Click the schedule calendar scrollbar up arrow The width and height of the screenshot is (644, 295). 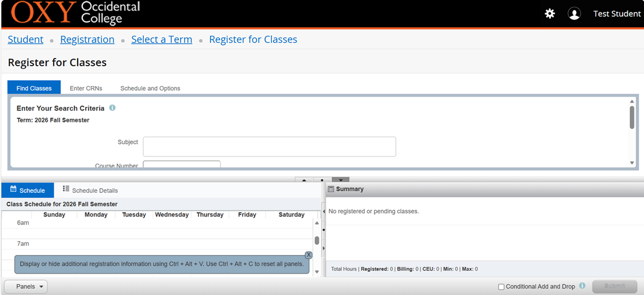point(317,223)
